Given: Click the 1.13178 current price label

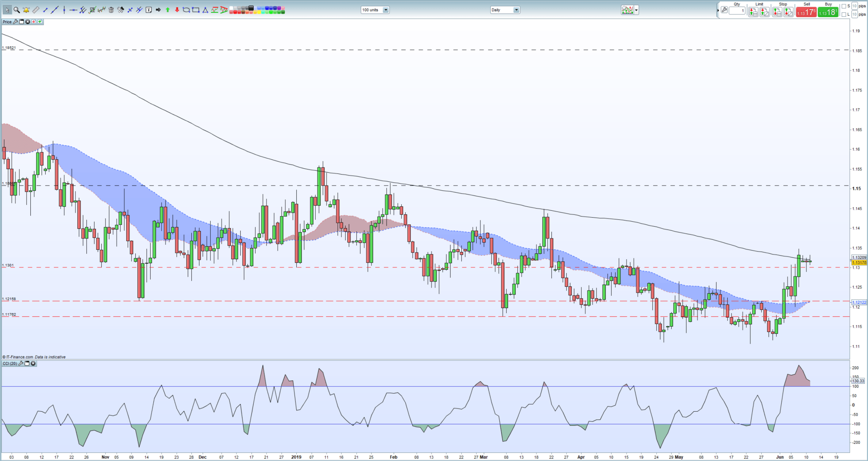Looking at the screenshot, I should click(859, 262).
